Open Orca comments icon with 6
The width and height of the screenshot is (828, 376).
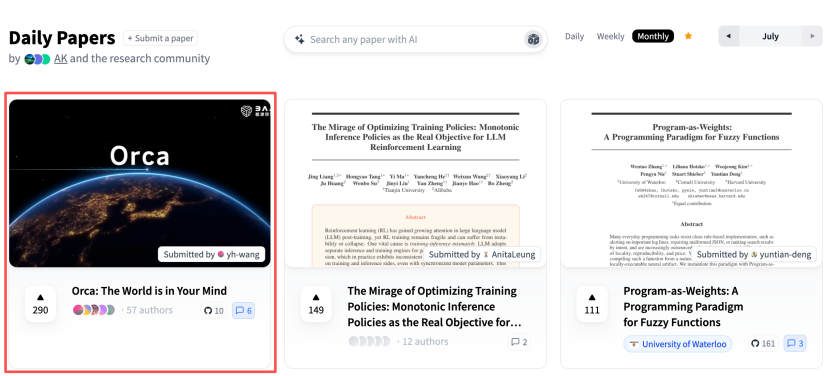[243, 311]
